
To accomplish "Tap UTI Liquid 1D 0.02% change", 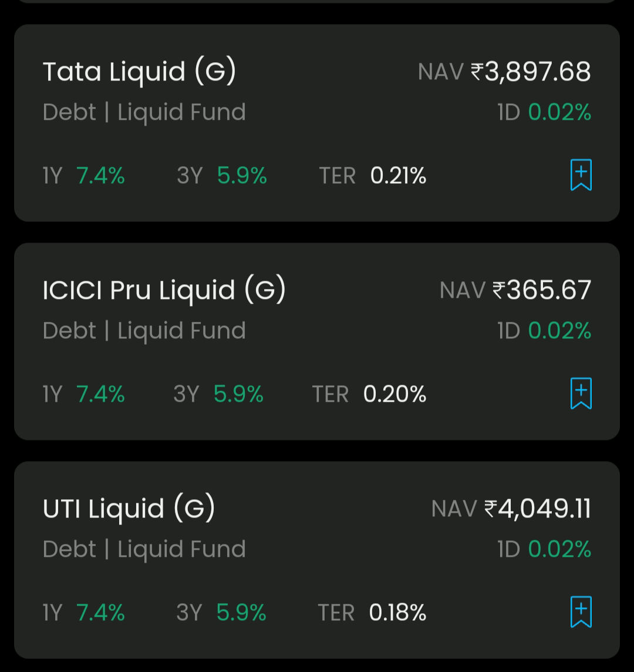I will click(544, 549).
